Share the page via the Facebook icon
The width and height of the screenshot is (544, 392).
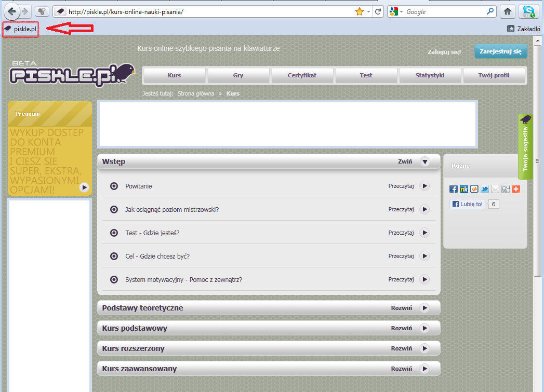click(454, 189)
